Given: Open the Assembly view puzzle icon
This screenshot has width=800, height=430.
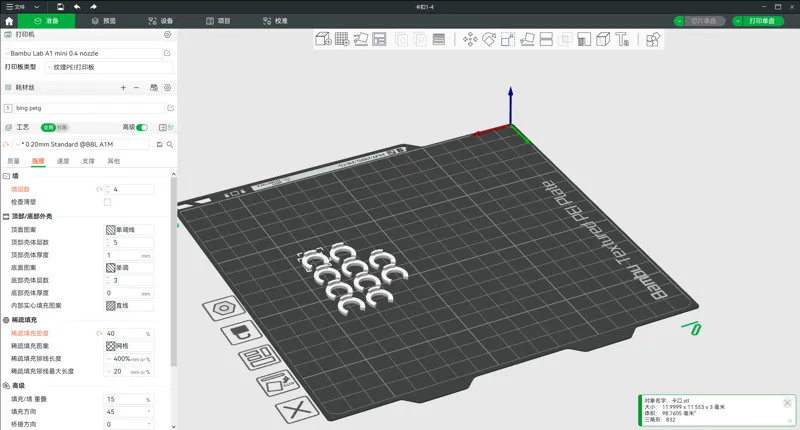Looking at the screenshot, I should pos(653,39).
